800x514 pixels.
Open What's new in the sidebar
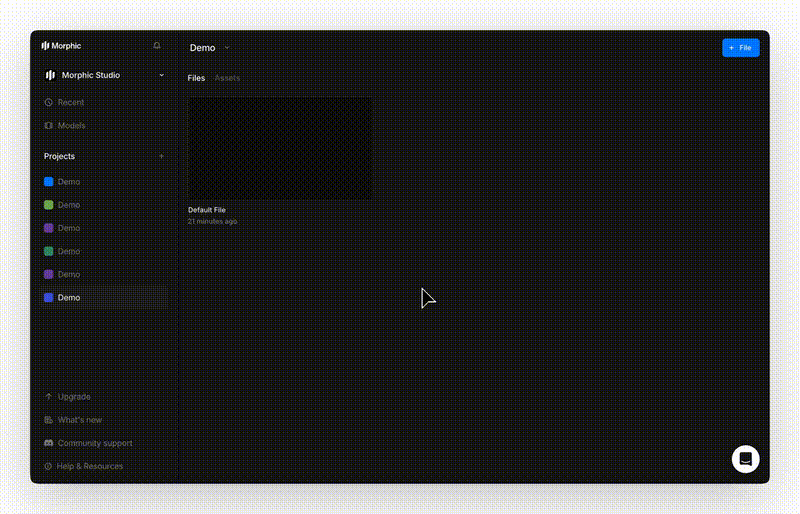click(x=79, y=420)
